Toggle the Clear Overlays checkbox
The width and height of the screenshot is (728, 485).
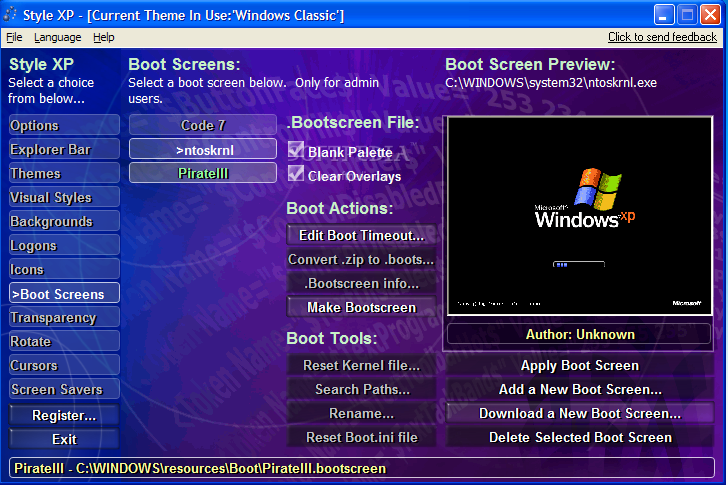pyautogui.click(x=296, y=174)
